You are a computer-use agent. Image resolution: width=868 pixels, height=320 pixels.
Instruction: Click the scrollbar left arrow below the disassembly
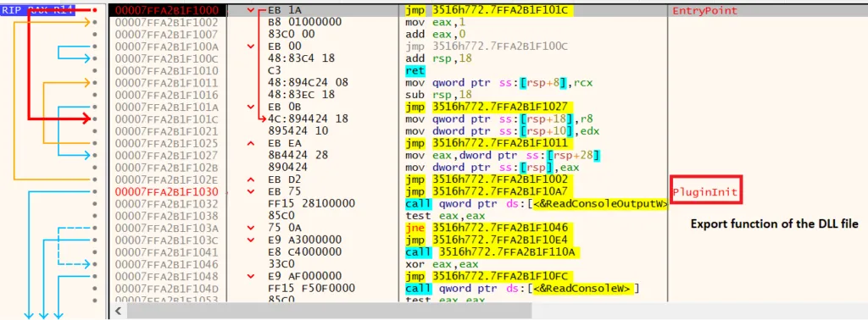pyautogui.click(x=117, y=312)
